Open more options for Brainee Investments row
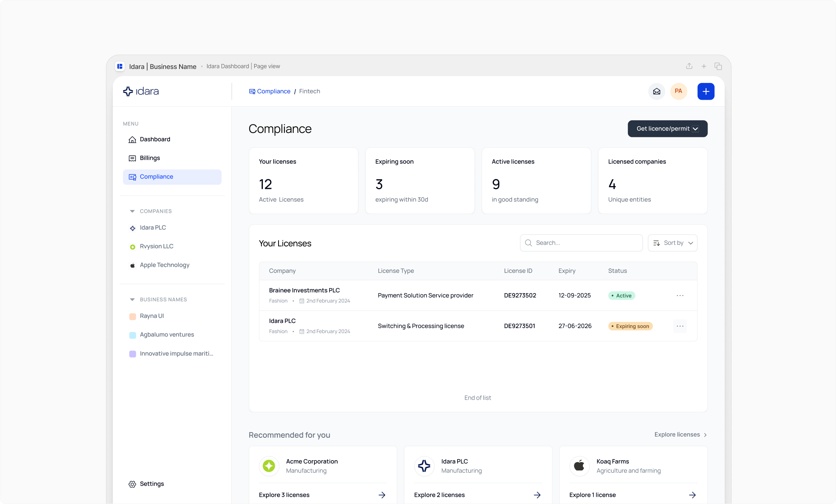836x504 pixels. 680,295
